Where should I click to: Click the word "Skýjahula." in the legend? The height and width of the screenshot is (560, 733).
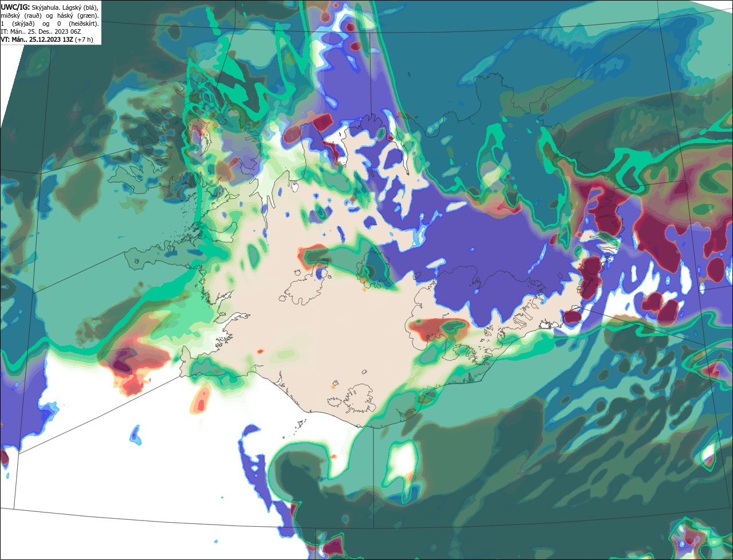(46, 7)
